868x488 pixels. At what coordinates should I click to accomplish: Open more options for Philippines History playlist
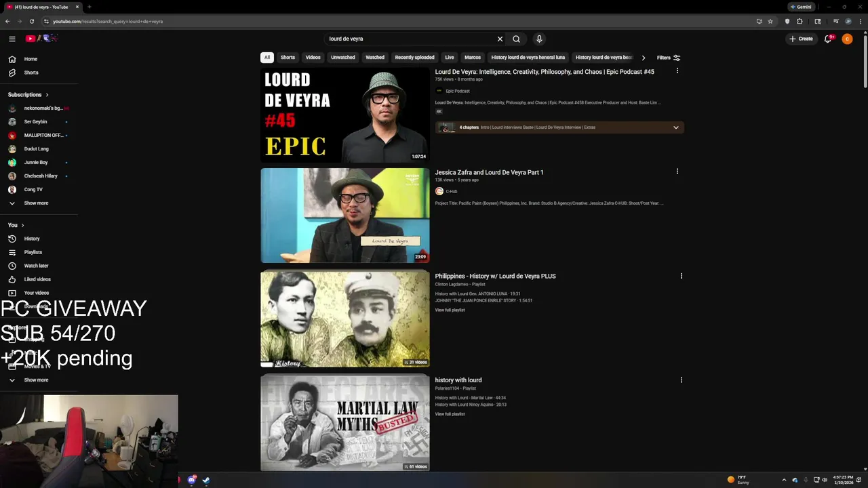[x=681, y=276]
